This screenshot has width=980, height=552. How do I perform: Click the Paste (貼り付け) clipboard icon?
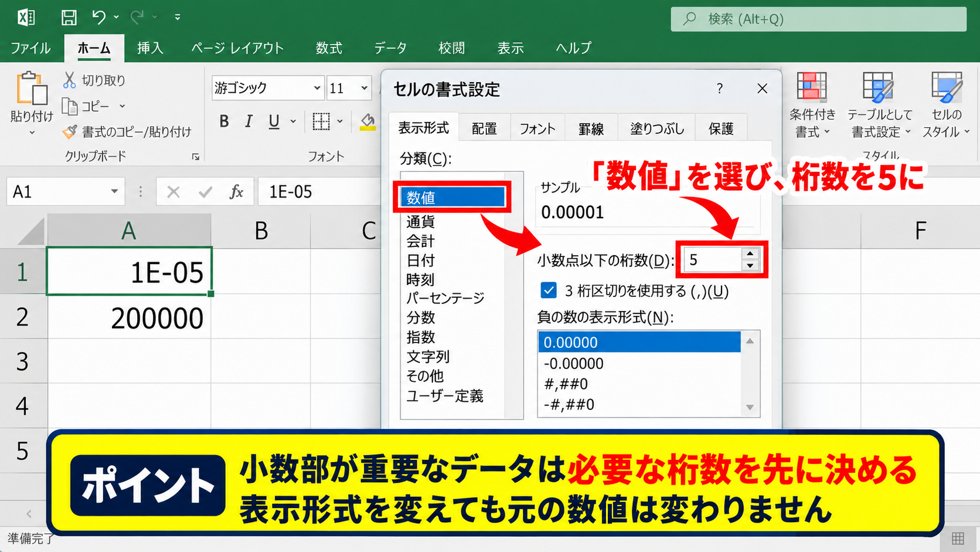point(32,89)
